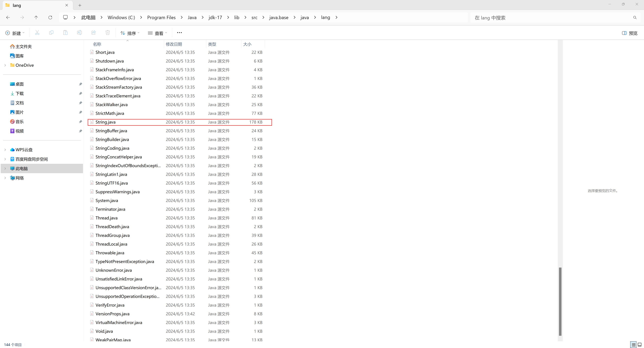Open the See more ellipsis menu
The height and width of the screenshot is (348, 644).
(179, 33)
